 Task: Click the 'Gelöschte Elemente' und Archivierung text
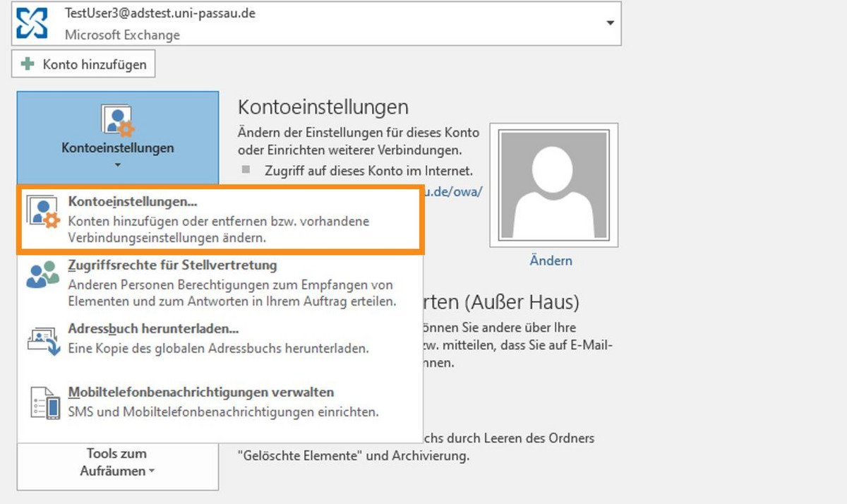(x=354, y=455)
